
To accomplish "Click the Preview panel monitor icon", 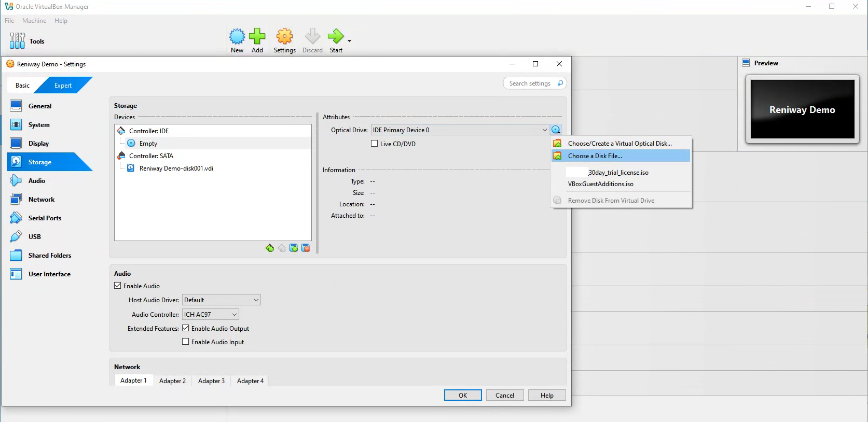I will [746, 63].
